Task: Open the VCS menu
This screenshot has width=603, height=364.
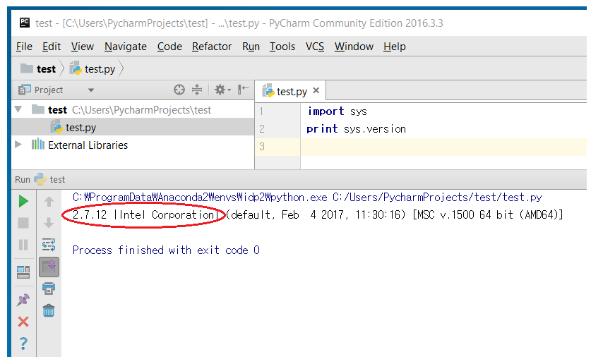Action: [315, 47]
